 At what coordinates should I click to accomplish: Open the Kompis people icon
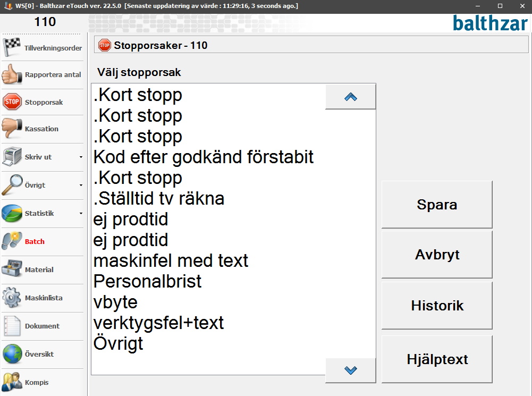tap(12, 382)
